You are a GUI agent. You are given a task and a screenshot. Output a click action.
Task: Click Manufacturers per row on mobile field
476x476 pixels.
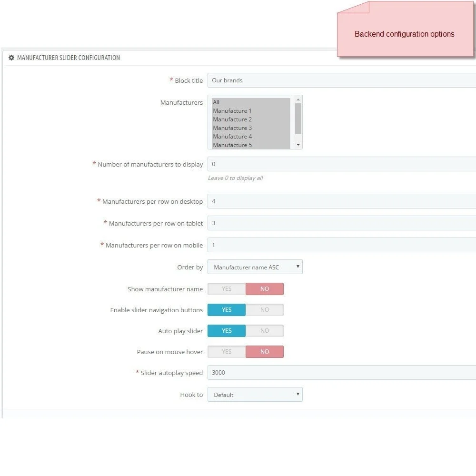341,245
